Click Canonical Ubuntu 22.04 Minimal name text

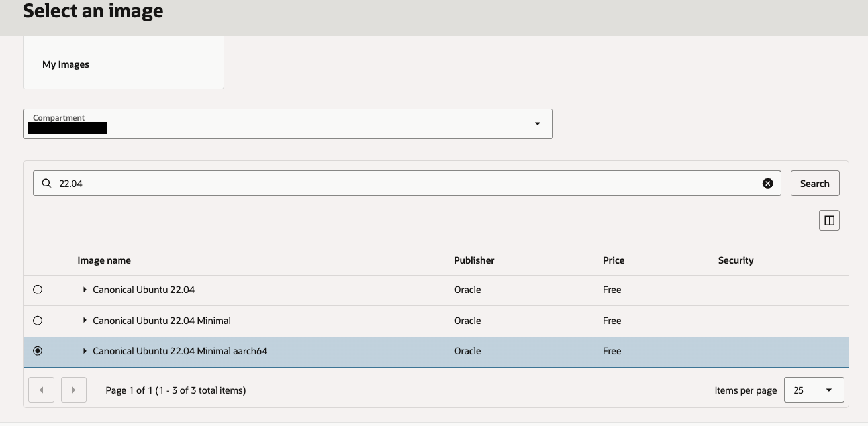[x=162, y=321]
